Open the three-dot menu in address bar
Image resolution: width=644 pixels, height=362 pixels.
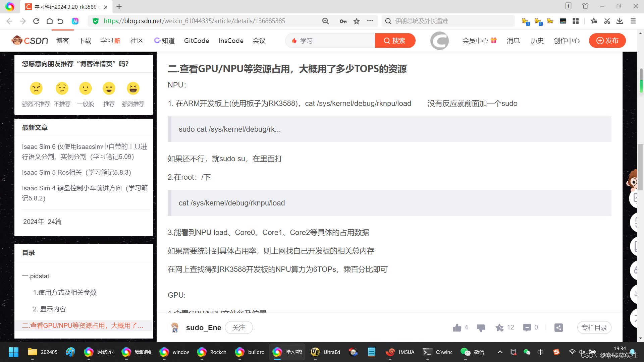point(370,21)
